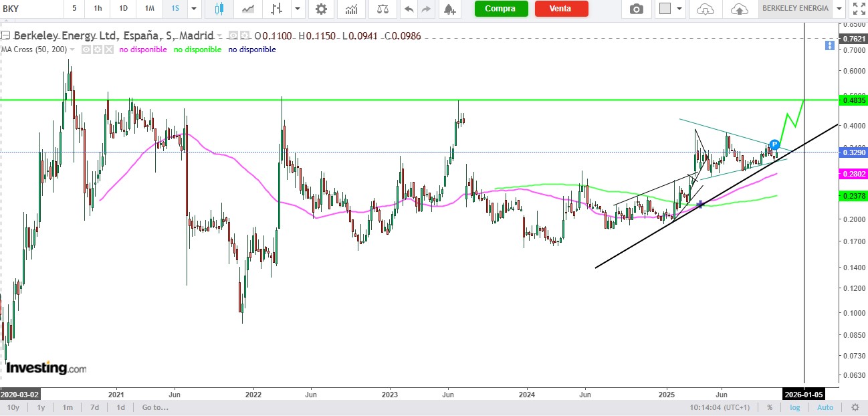
Task: Create an alert with the bell icon
Action: pyautogui.click(x=449, y=9)
